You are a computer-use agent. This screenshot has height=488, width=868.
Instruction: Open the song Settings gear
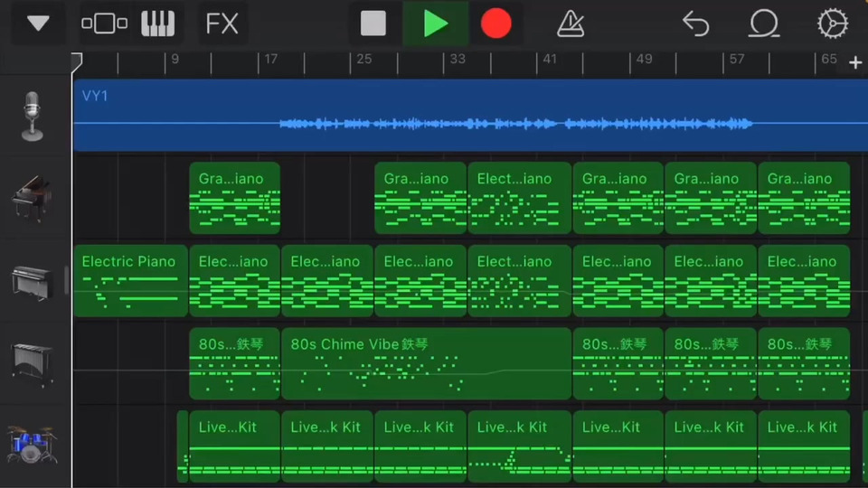pyautogui.click(x=833, y=23)
